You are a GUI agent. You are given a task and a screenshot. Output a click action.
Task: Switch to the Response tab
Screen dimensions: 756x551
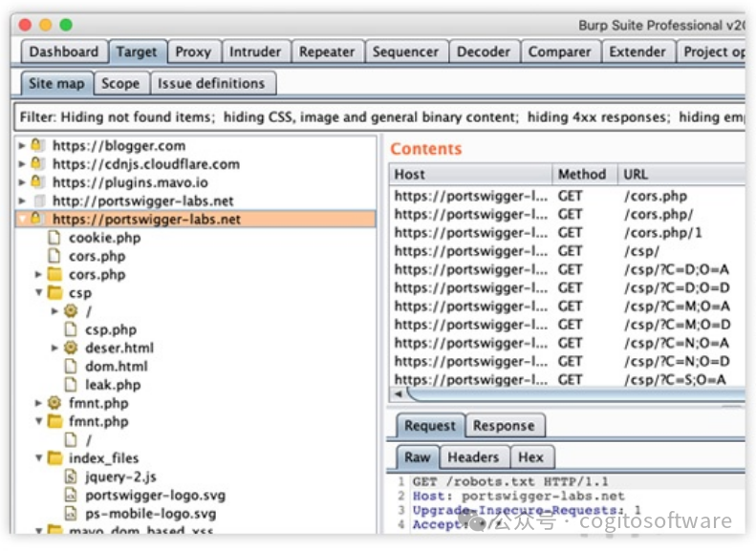[x=504, y=426]
